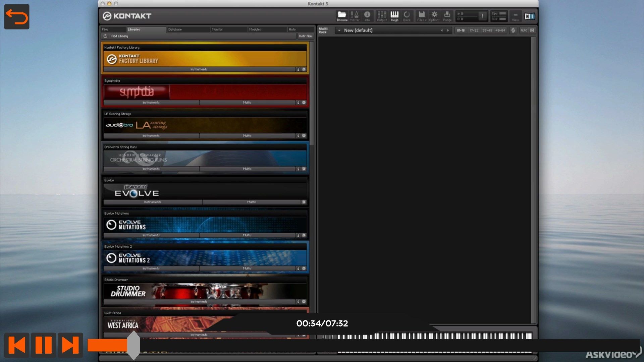Click the video progress slider handle
The width and height of the screenshot is (644, 362).
(x=133, y=345)
